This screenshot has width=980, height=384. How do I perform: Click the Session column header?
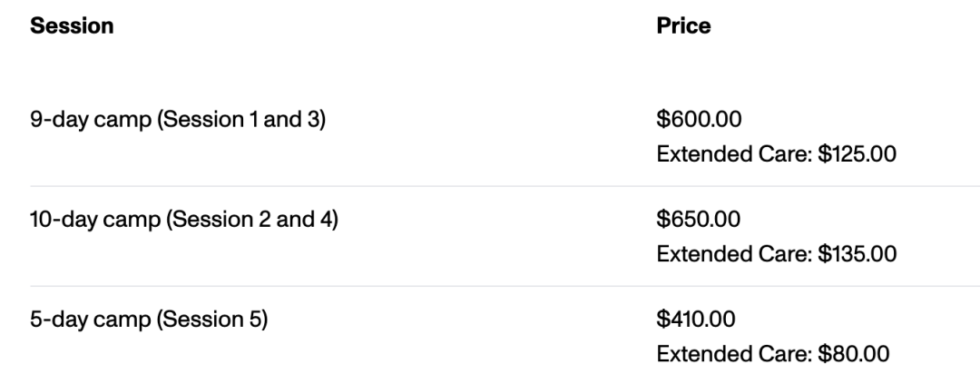pos(72,25)
